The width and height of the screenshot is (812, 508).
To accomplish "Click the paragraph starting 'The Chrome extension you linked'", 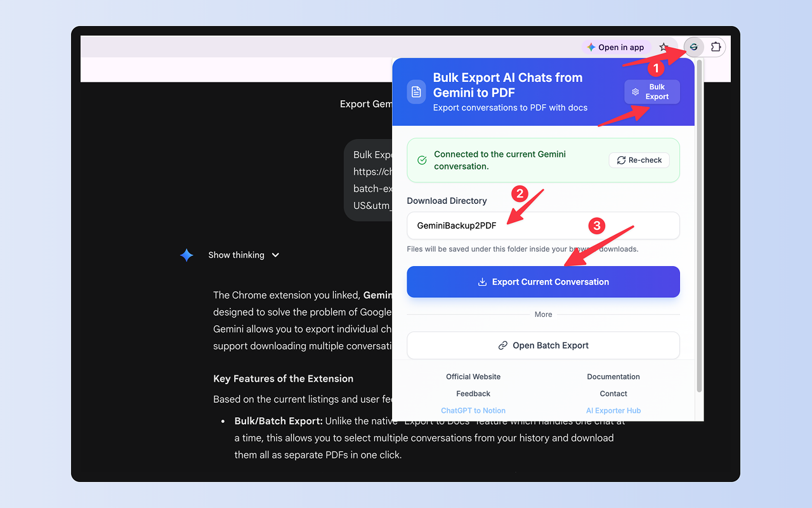I will 303,321.
